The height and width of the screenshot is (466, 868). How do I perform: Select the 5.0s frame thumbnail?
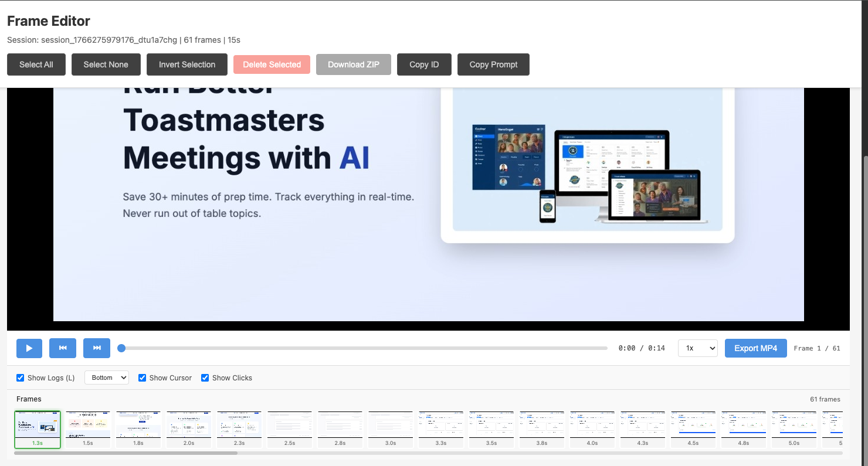point(794,429)
